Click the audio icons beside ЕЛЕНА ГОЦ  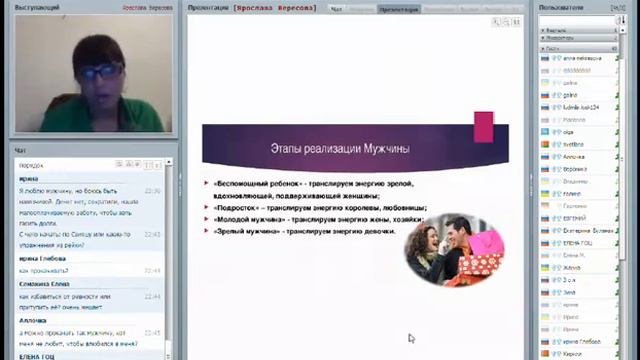557,243
